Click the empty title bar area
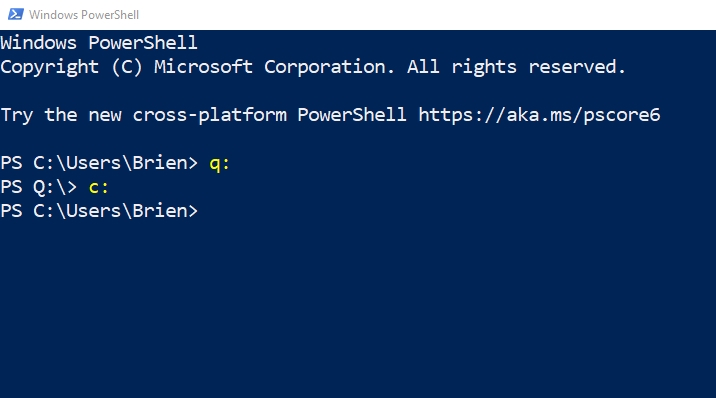This screenshot has height=398, width=716. [425, 15]
